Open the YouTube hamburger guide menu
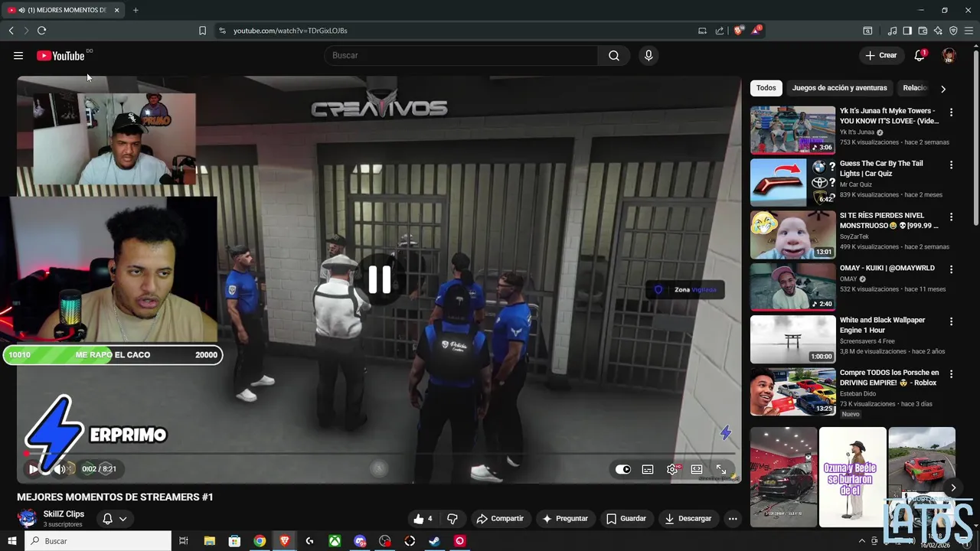Viewport: 980px width, 551px height. pos(18,55)
